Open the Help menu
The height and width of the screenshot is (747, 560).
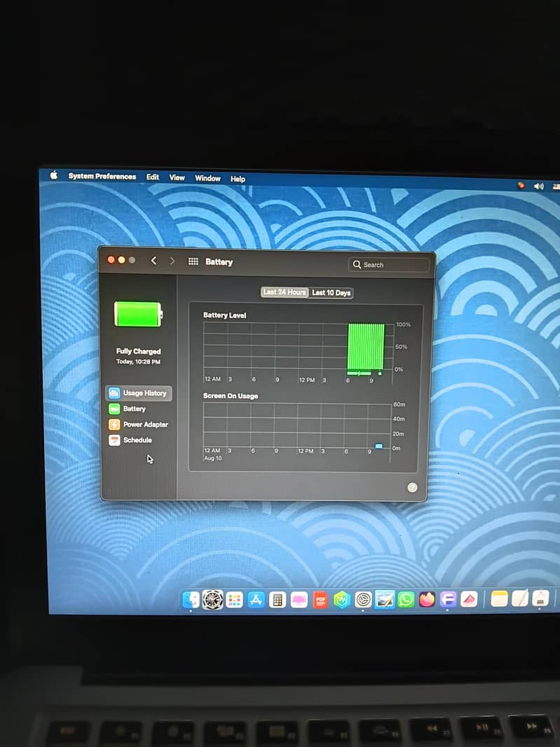tap(238, 179)
